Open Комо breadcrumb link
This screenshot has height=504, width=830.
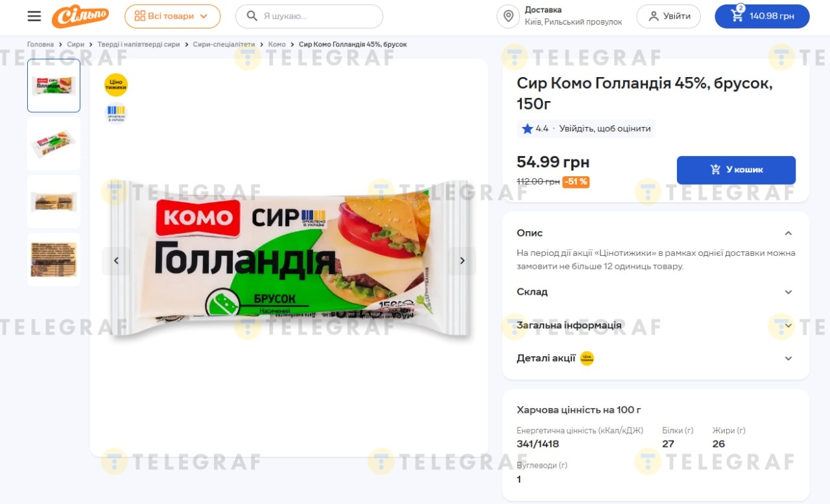pos(277,44)
